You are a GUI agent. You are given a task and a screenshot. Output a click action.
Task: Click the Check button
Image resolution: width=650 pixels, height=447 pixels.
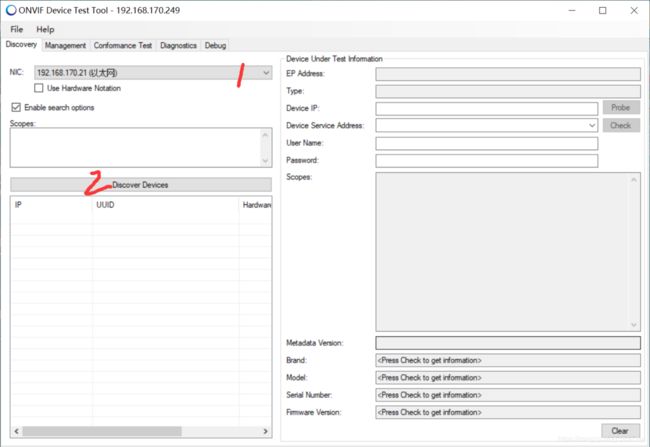[621, 125]
